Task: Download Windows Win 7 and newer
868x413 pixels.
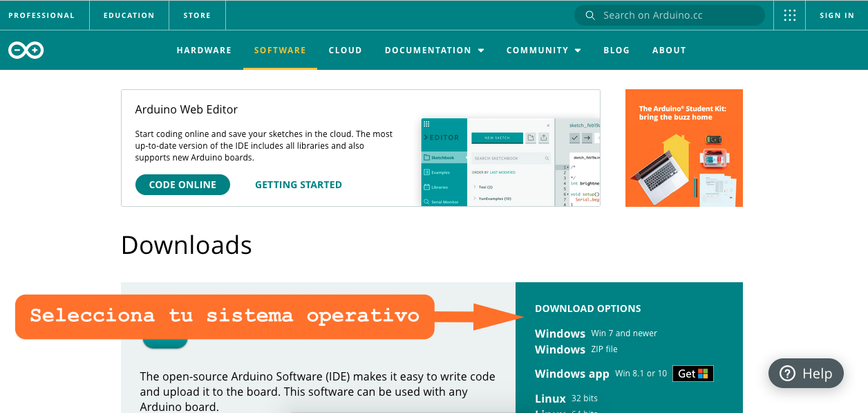Action: point(596,333)
